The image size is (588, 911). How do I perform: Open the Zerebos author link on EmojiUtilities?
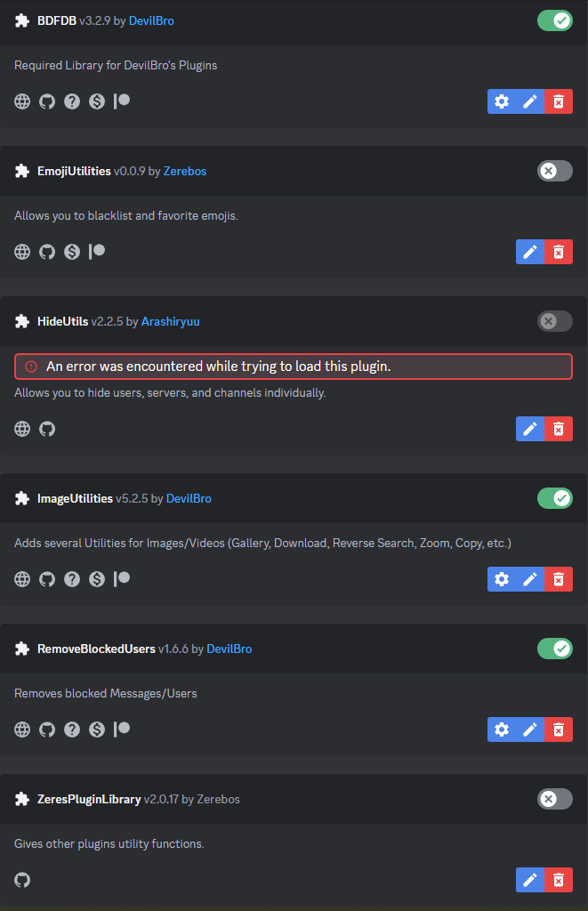[185, 172]
